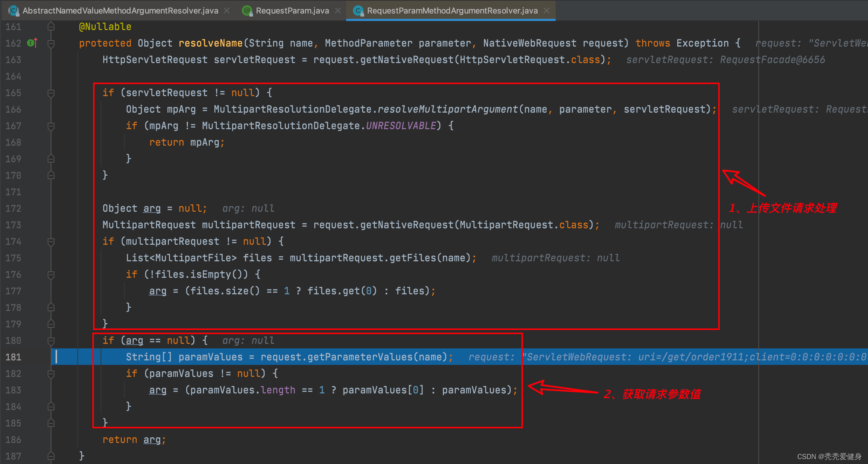Click the resolveName method name
Screen dimensions: 868x464
pos(211,43)
